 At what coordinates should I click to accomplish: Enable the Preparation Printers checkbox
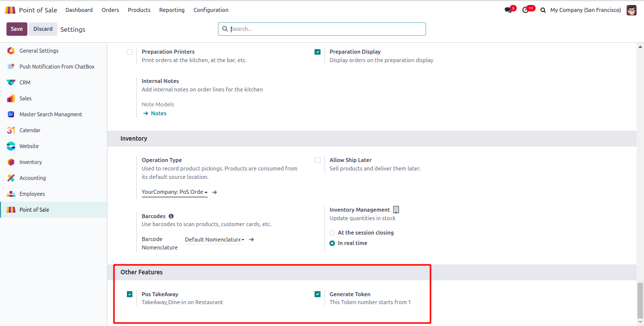click(x=130, y=52)
